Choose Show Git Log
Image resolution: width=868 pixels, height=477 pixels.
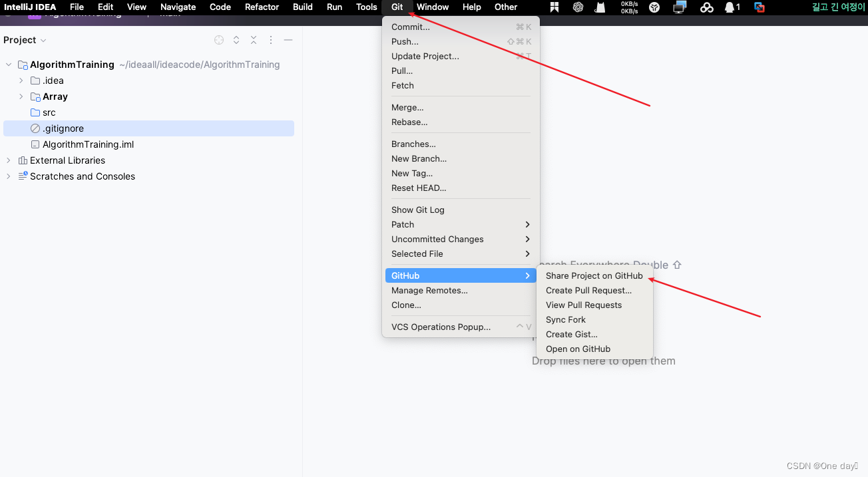click(461, 210)
